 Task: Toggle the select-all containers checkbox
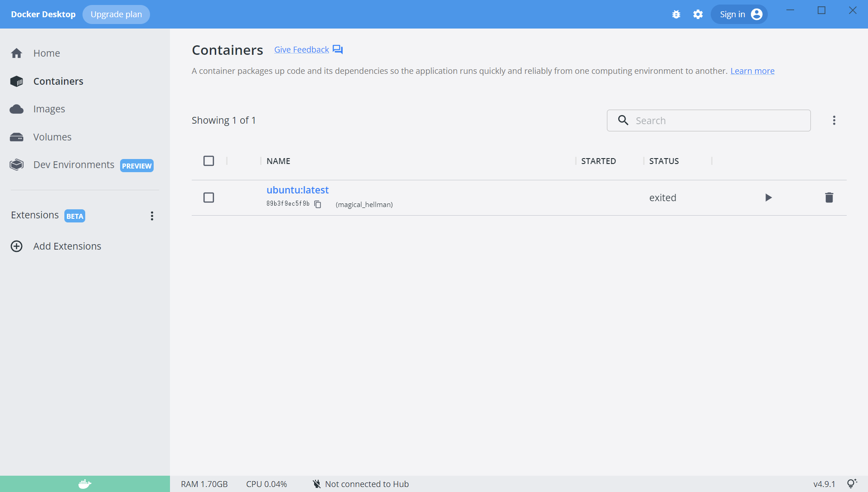click(x=209, y=161)
